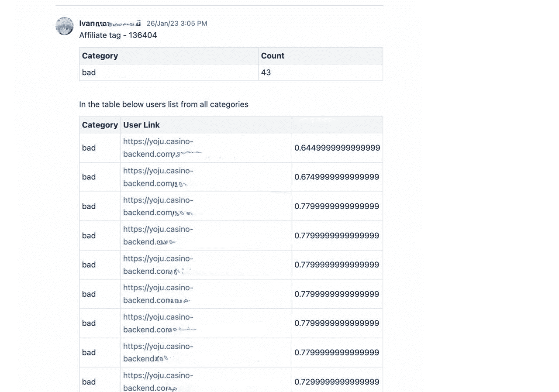The image size is (559, 392).
Task: Open the yoju casino link with score 0.7299999999999999
Action: [x=158, y=382]
